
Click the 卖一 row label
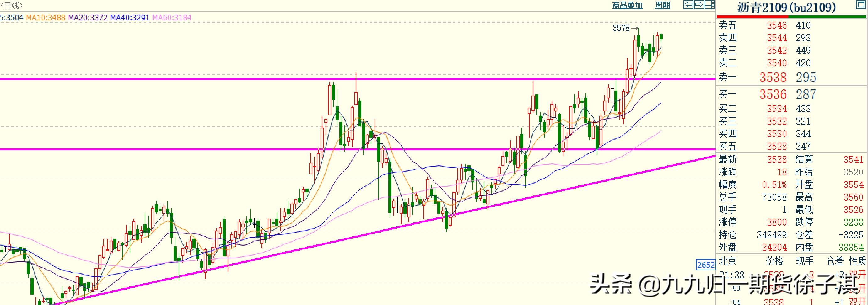point(727,78)
